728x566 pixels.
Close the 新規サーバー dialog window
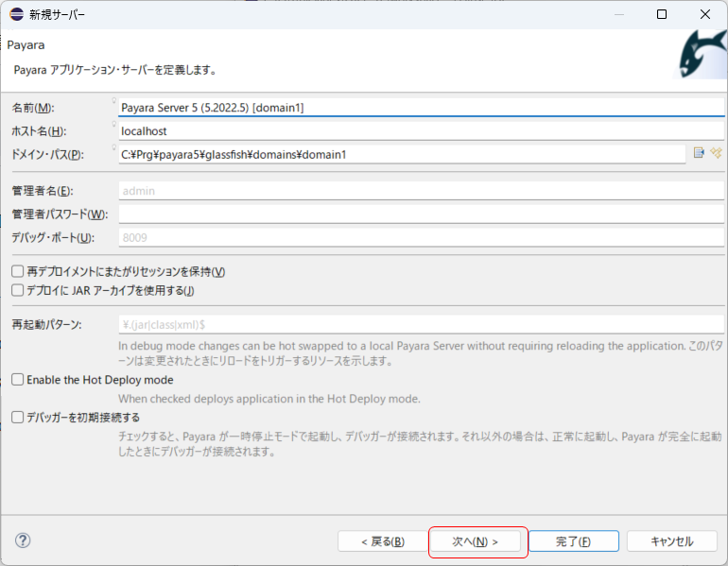tap(705, 14)
